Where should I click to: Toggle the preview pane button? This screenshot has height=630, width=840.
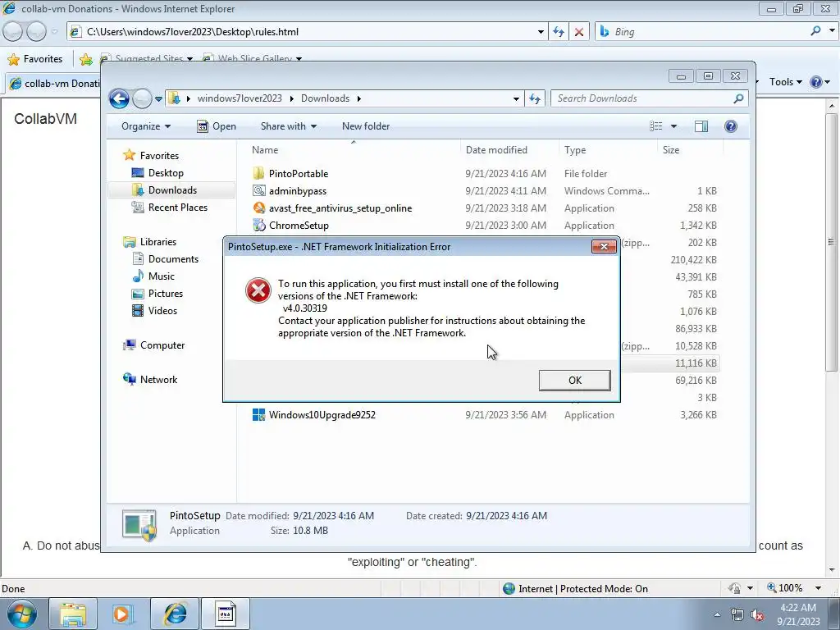pyautogui.click(x=701, y=126)
